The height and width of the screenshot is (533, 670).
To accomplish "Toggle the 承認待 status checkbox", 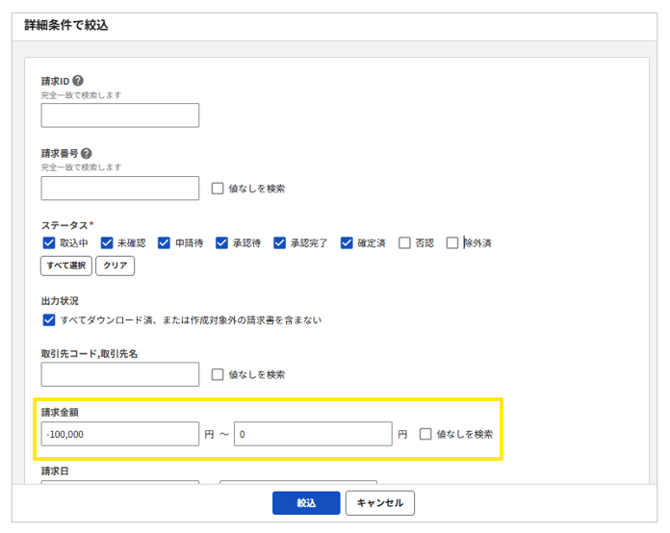I will point(222,243).
